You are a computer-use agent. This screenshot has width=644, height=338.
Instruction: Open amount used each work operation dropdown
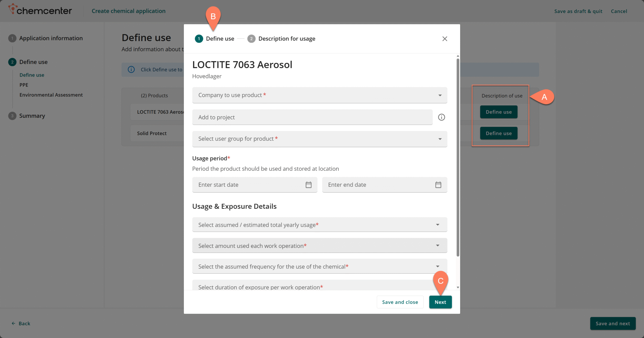pos(319,246)
